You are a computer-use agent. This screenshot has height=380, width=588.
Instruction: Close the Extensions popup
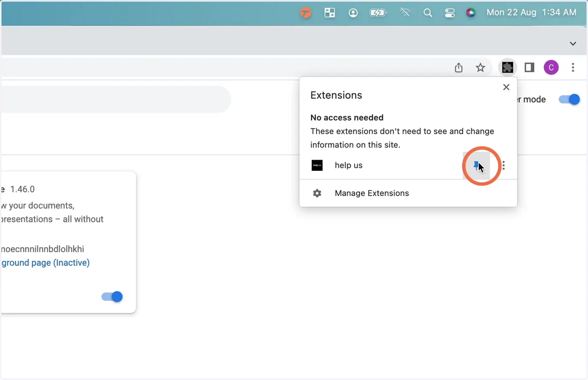tap(506, 87)
